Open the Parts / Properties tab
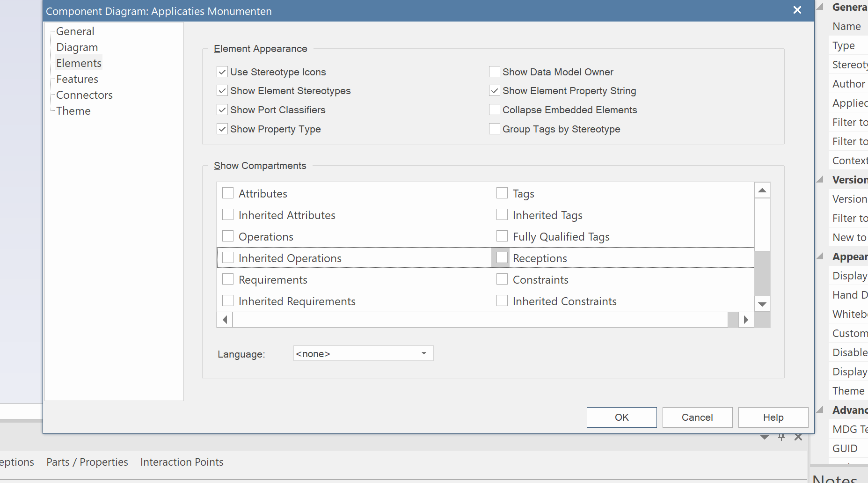The width and height of the screenshot is (868, 483). click(x=87, y=462)
